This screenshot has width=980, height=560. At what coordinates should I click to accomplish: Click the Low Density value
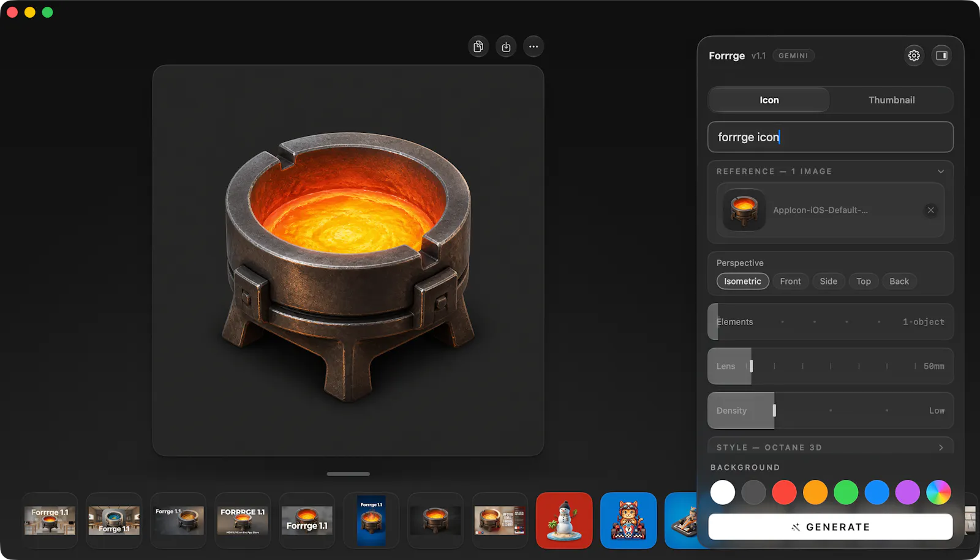tap(937, 411)
